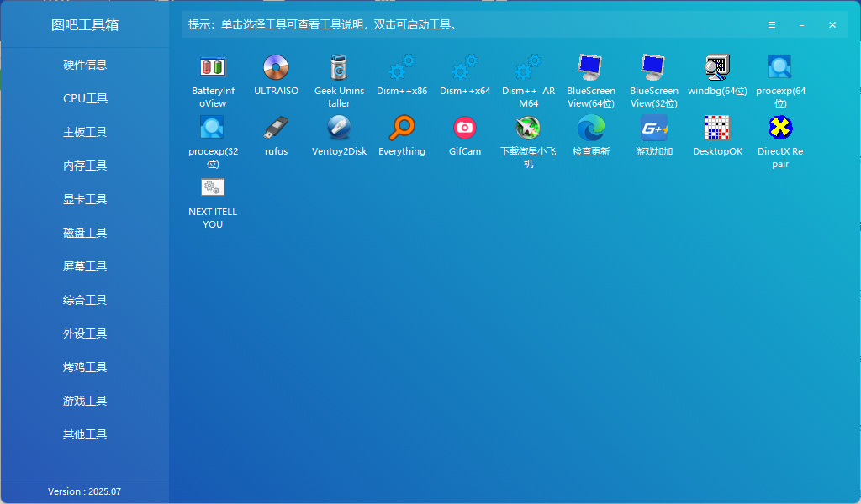Click the DesktopOK icon
Screen dimensions: 861x504
(x=717, y=129)
